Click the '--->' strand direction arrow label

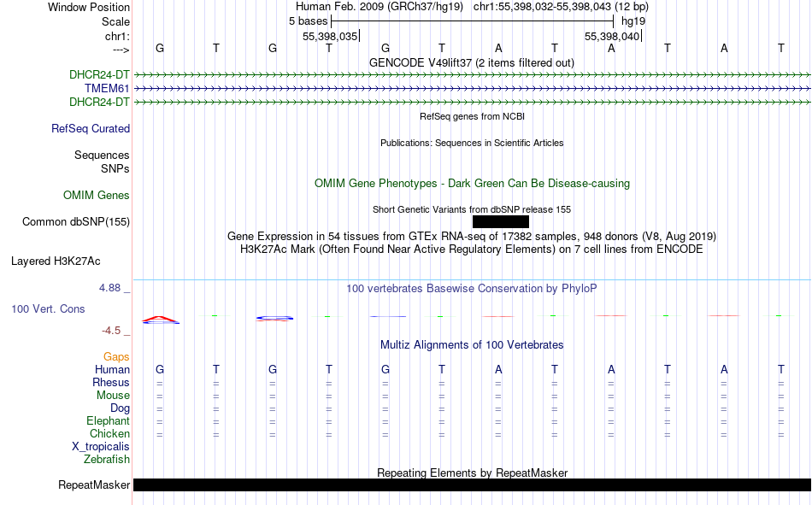121,50
